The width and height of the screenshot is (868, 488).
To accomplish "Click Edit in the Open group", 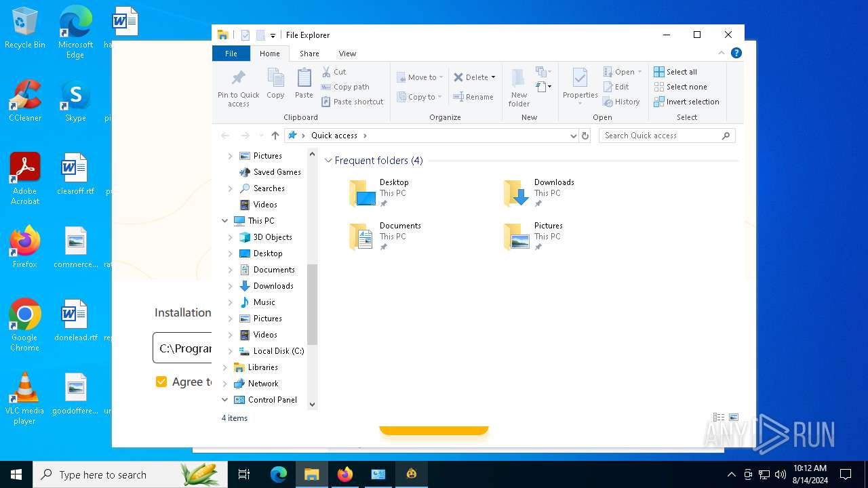I will 616,87.
